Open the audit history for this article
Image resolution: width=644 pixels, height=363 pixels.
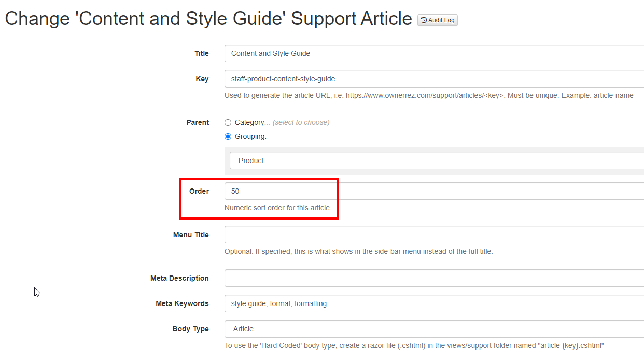(x=437, y=20)
